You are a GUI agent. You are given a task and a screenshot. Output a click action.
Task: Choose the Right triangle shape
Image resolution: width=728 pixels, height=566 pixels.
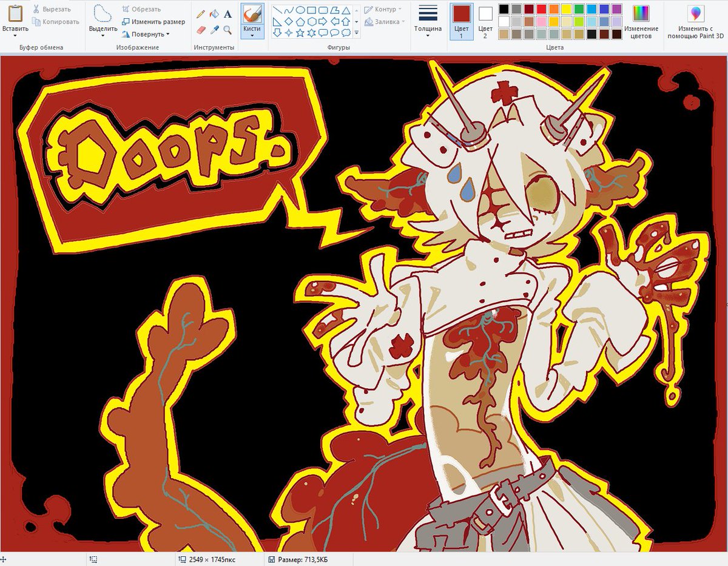pos(278,21)
